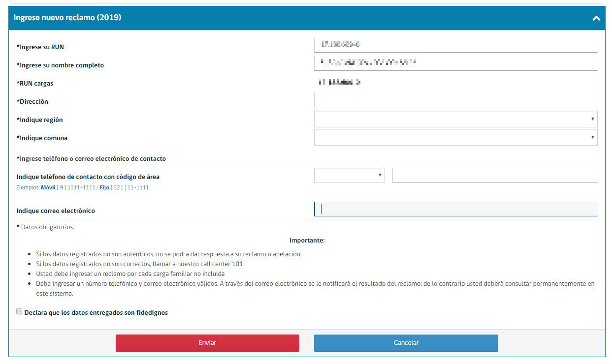The image size is (612, 364).
Task: Click the Ingrese nuevo reclamo (2019) header title
Action: 67,18
